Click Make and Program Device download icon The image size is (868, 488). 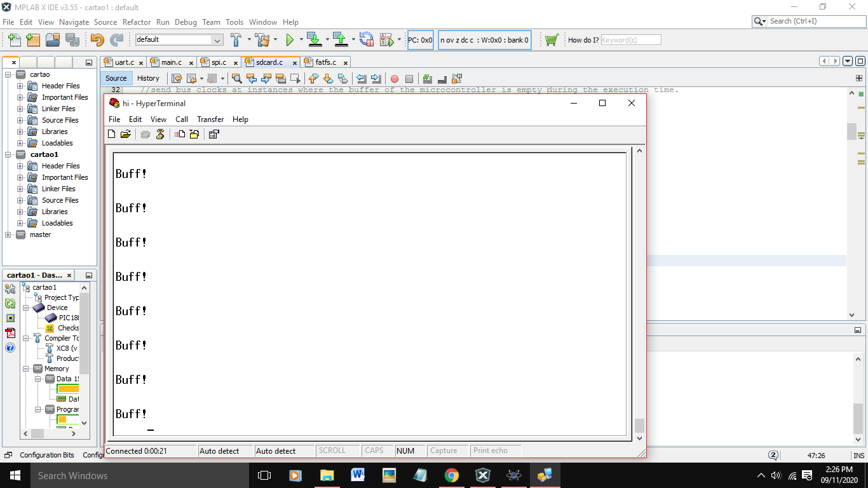pos(315,39)
